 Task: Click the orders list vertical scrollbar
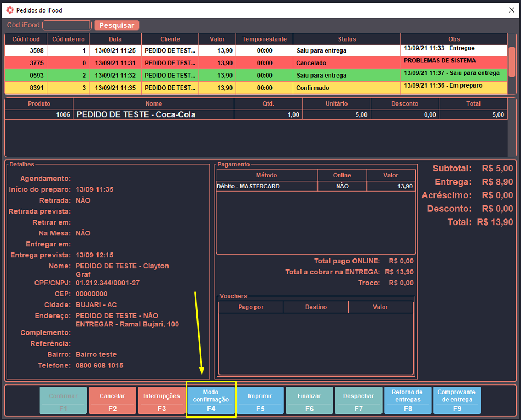pyautogui.click(x=512, y=61)
